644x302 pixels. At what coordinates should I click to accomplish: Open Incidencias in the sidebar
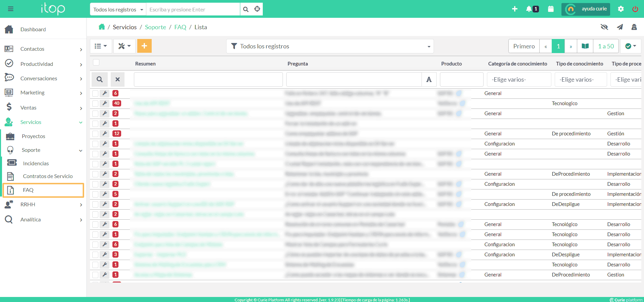tap(36, 163)
